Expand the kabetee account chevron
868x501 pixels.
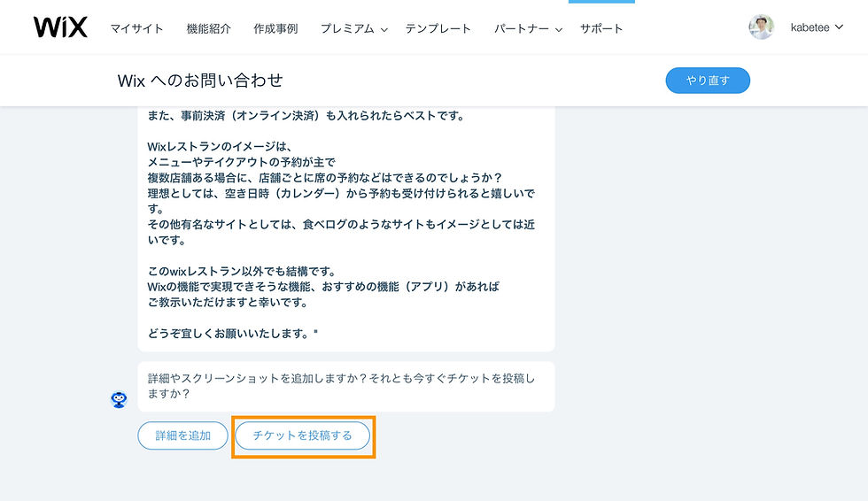click(x=839, y=27)
